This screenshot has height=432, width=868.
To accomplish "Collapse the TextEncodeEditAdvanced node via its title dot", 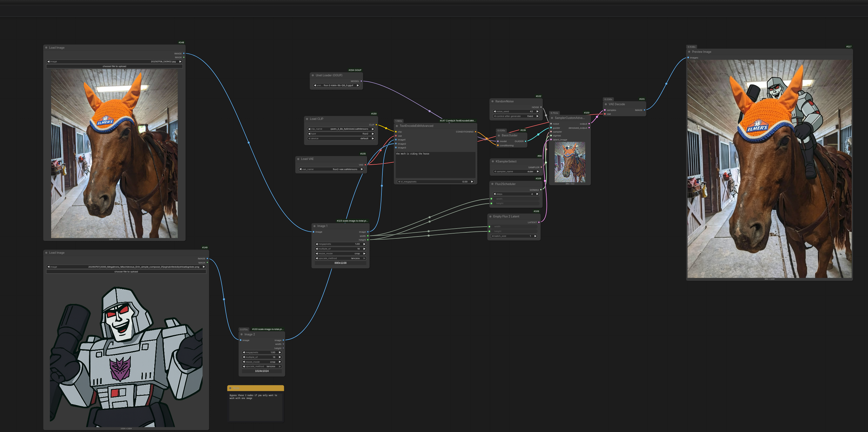I will click(x=397, y=126).
